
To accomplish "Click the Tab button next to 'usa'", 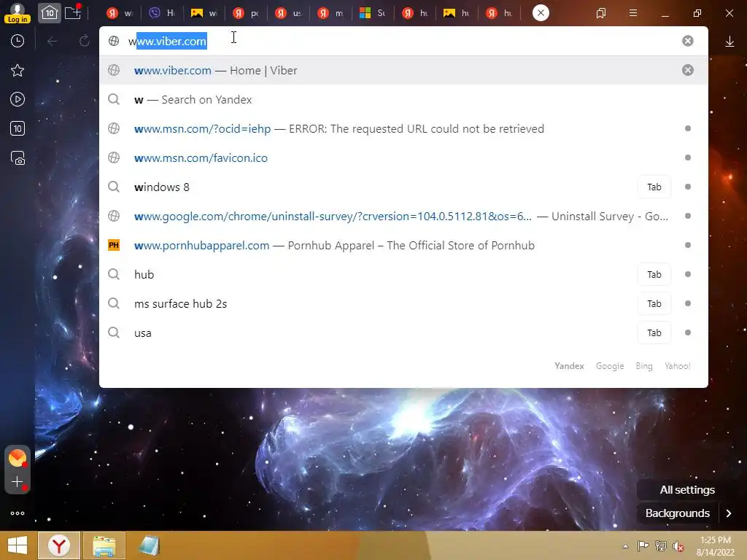I will click(654, 332).
